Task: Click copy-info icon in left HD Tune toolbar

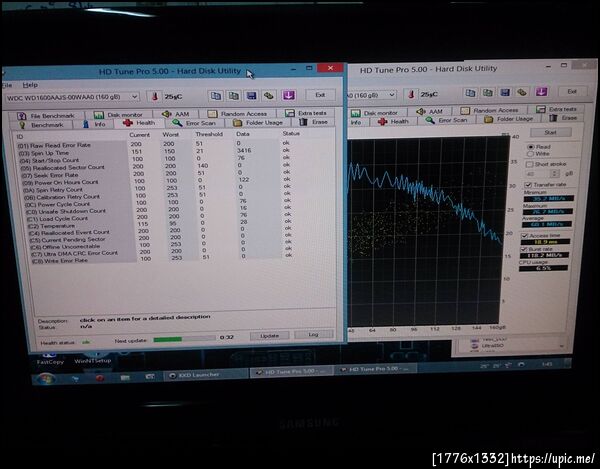Action: pyautogui.click(x=216, y=96)
